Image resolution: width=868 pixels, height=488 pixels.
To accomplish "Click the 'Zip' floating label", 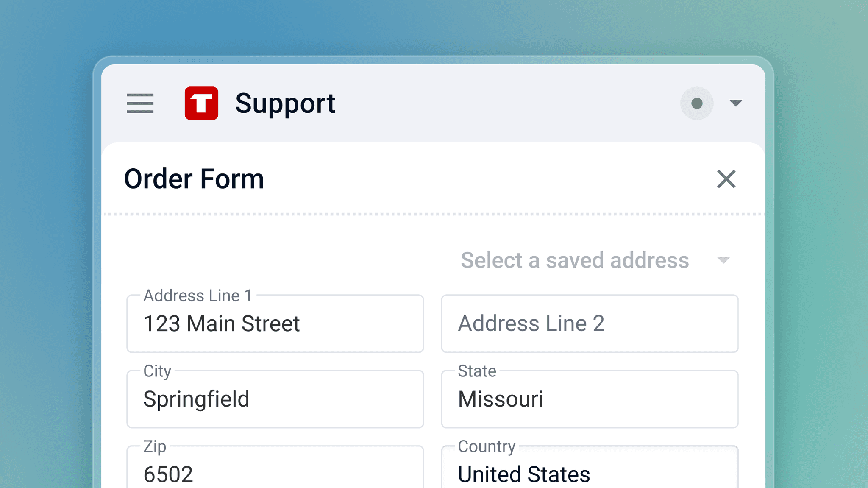I will [155, 447].
